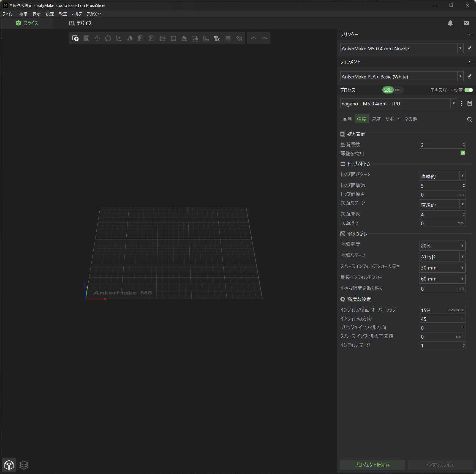Open the 充填密度 20% dropdown

pyautogui.click(x=462, y=246)
